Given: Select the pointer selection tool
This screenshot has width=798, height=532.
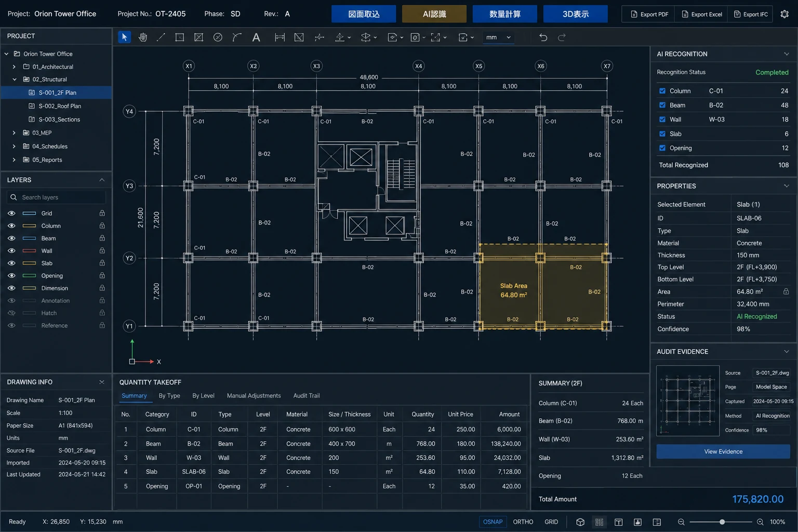Looking at the screenshot, I should [x=124, y=37].
